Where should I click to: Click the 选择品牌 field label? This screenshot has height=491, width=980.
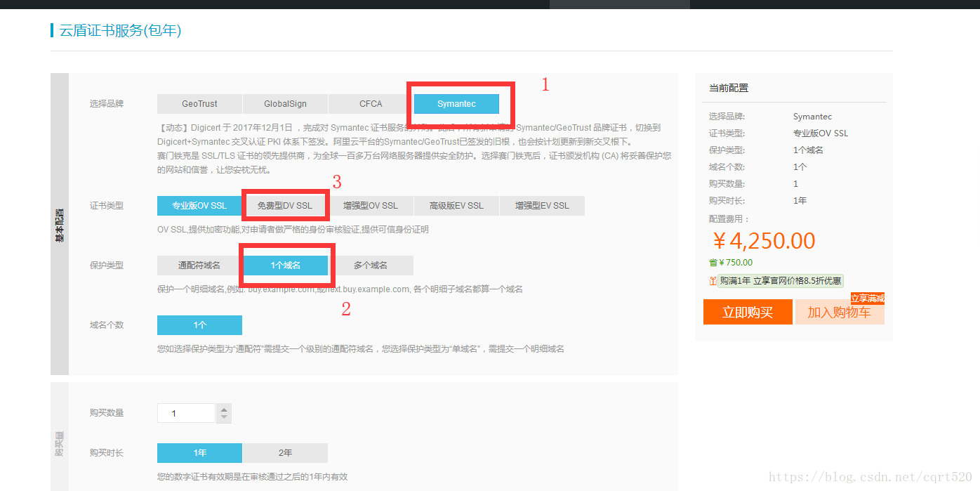click(x=107, y=104)
